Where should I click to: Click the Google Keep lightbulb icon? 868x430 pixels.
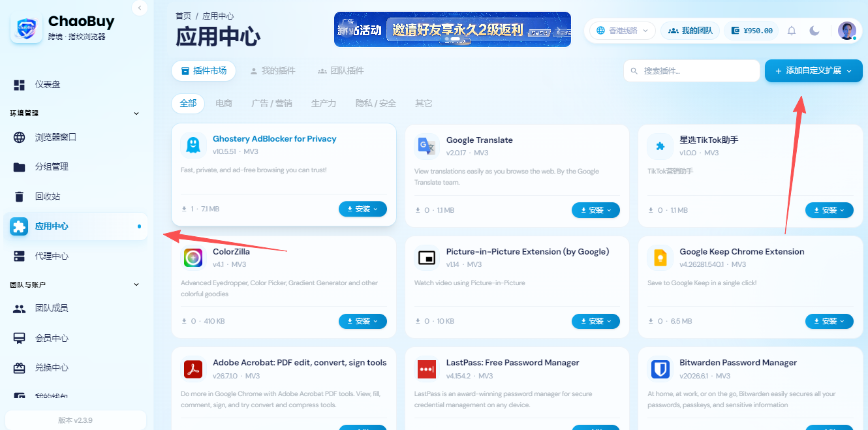pos(660,258)
